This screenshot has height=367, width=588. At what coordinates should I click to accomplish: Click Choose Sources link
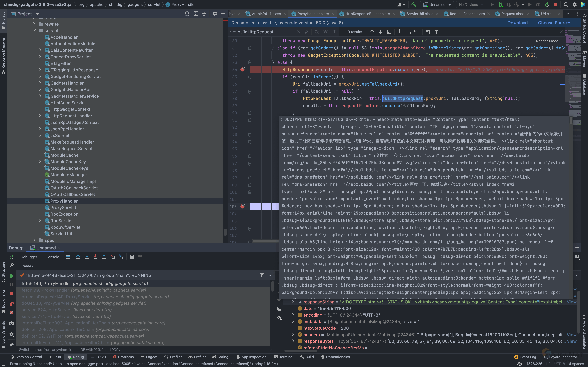[556, 23]
